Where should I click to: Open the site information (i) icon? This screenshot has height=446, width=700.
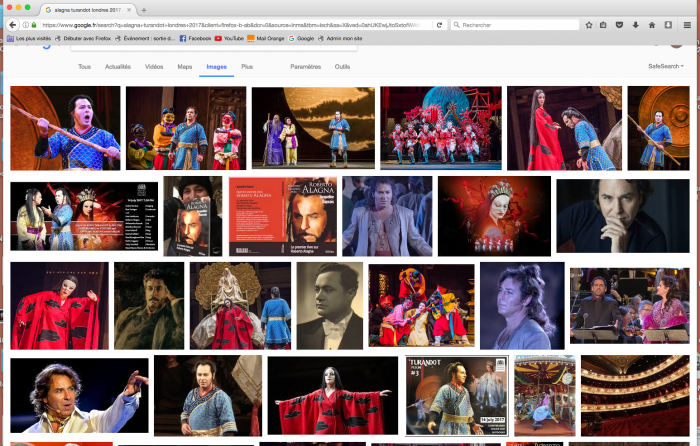coord(25,25)
